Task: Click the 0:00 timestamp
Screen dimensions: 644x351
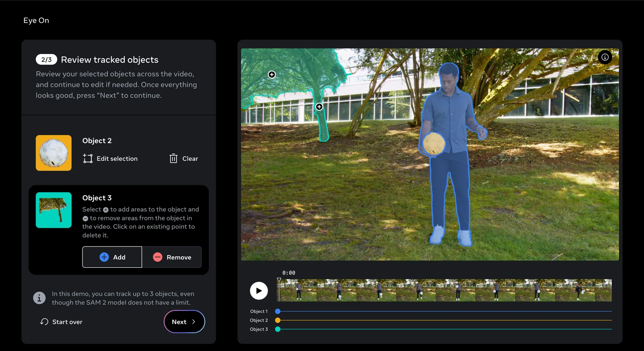Action: [289, 273]
